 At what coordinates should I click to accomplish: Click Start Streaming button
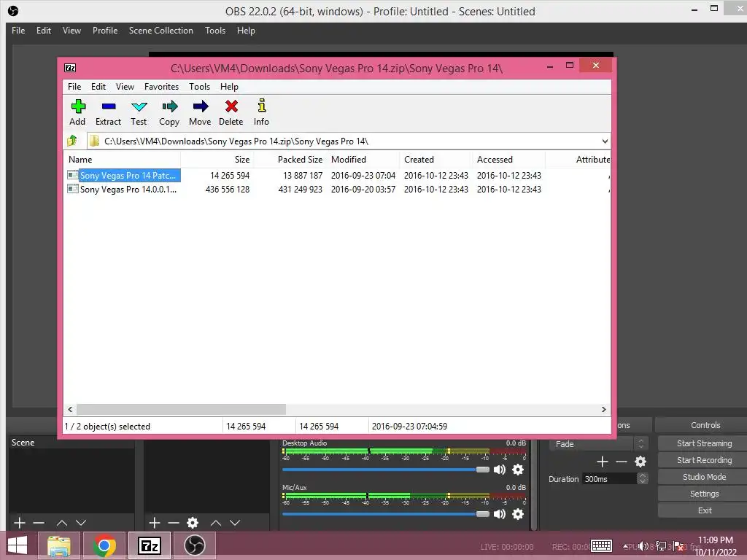click(x=704, y=443)
